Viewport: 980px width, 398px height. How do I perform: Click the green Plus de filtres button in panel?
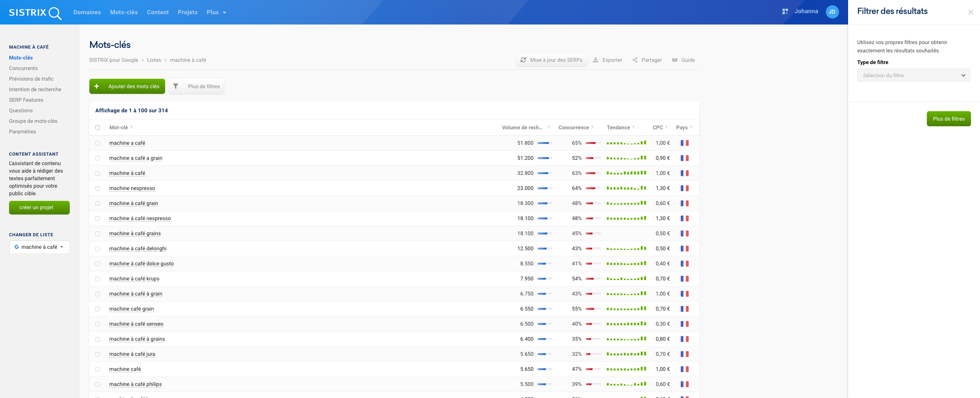948,119
